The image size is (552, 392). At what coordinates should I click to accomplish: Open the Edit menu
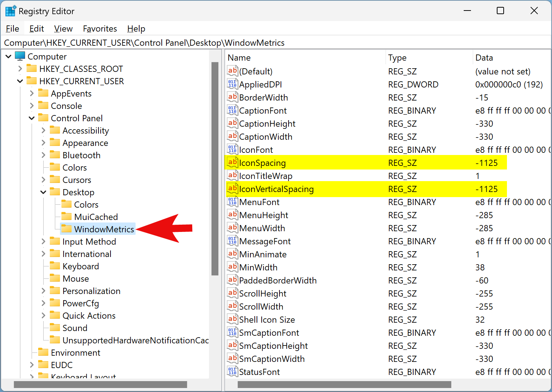point(36,29)
